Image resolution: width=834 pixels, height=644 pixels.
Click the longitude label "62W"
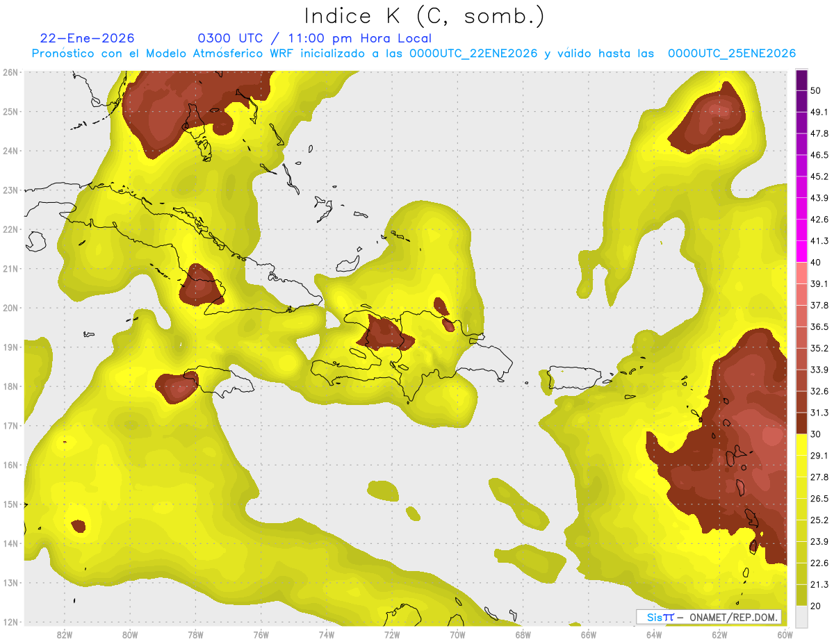[719, 635]
